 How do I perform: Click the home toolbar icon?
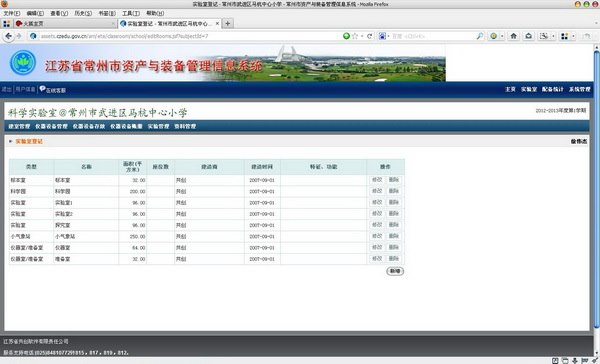[514, 36]
